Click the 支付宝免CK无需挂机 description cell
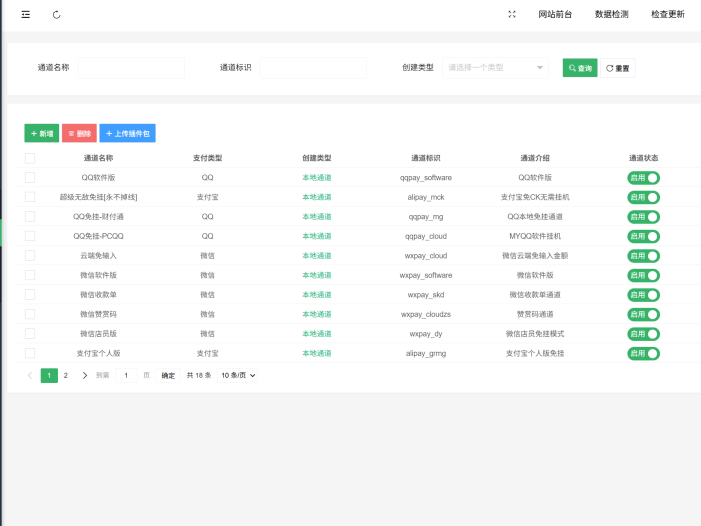The width and height of the screenshot is (701, 526). click(535, 197)
